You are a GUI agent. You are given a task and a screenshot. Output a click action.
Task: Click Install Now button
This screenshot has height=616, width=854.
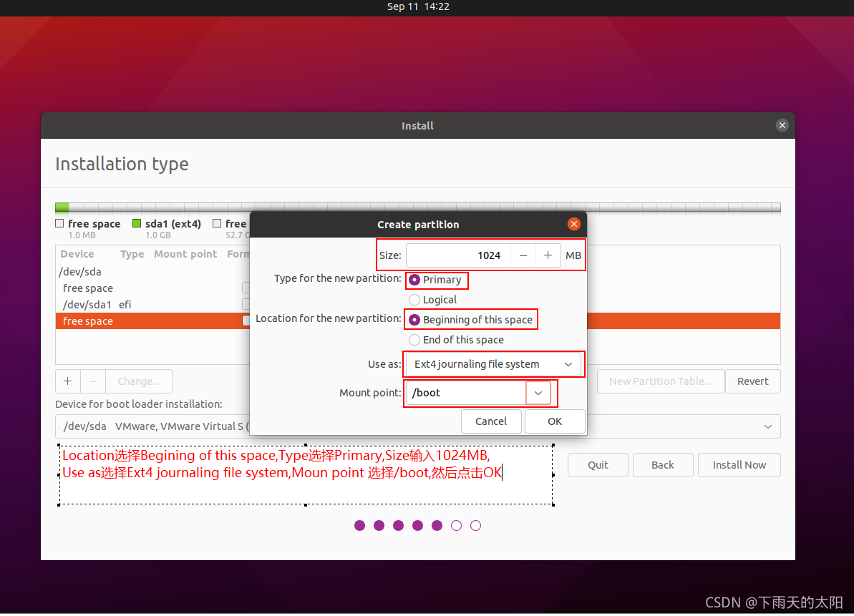click(739, 465)
